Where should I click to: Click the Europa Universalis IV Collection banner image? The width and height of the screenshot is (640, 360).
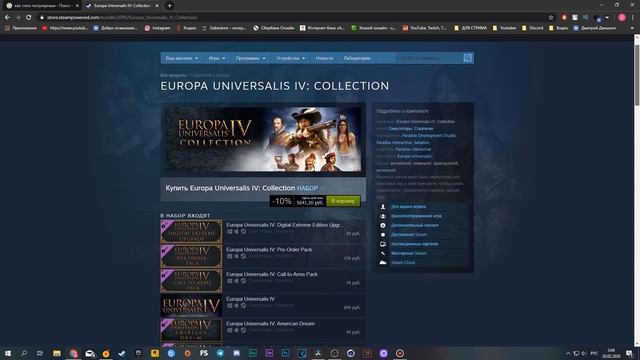pyautogui.click(x=263, y=139)
